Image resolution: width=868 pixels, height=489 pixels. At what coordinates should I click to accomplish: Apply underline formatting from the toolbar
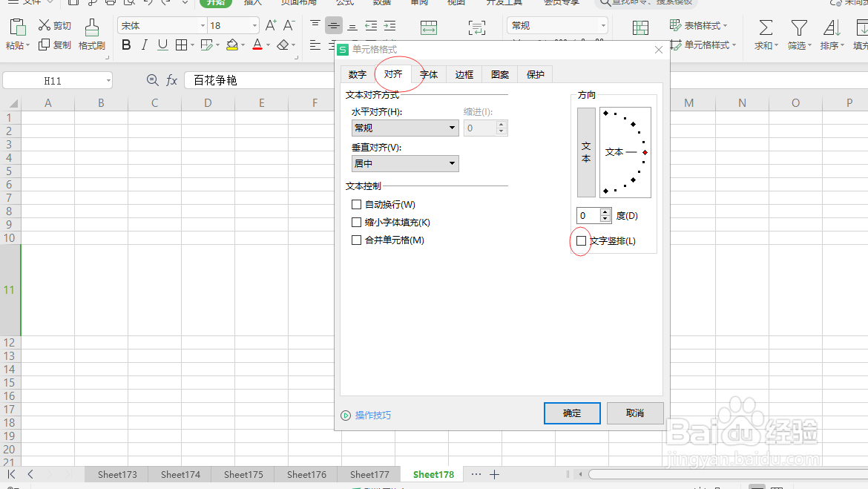(162, 45)
